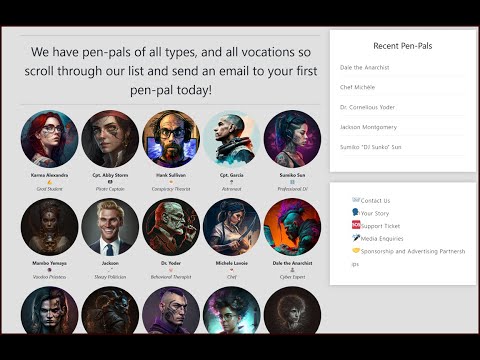Click Recent Pen-Pals heading
Image resolution: width=480 pixels, height=360 pixels.
pos(403,46)
